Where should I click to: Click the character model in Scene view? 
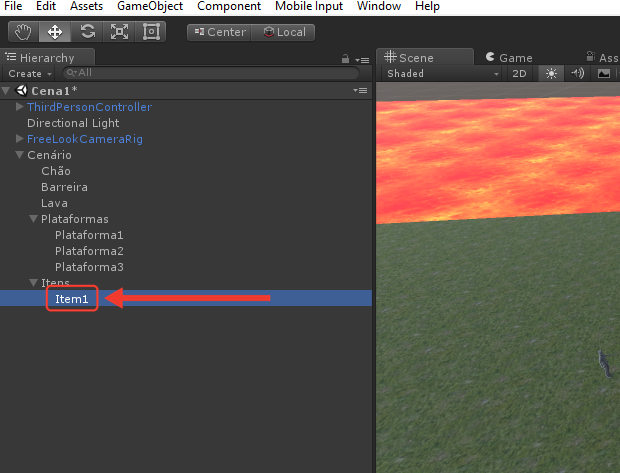604,363
